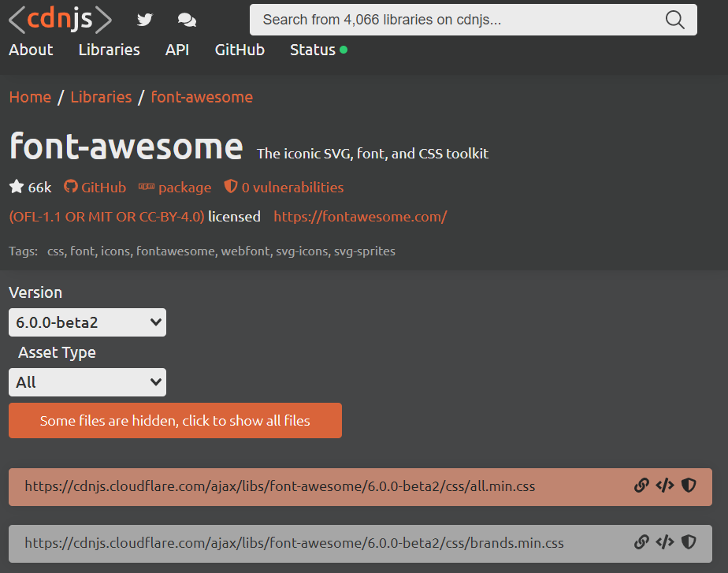Open the GitHub nav item
This screenshot has width=728, height=573.
[240, 50]
